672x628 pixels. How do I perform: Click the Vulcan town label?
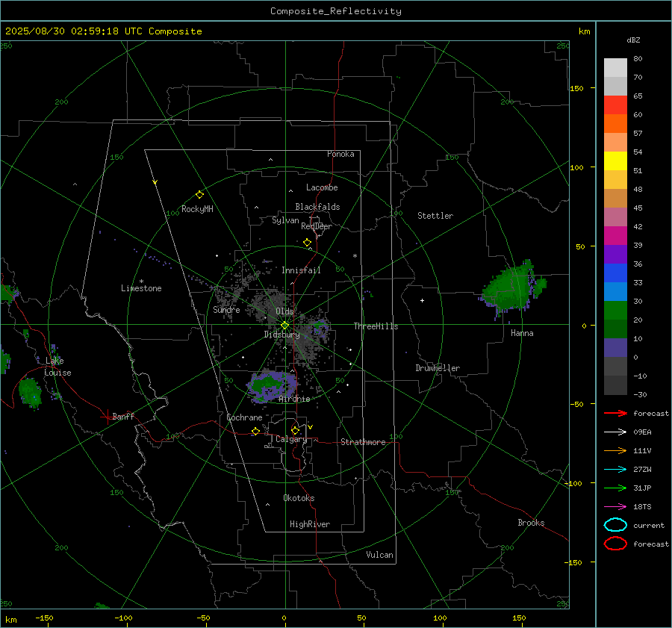click(379, 555)
